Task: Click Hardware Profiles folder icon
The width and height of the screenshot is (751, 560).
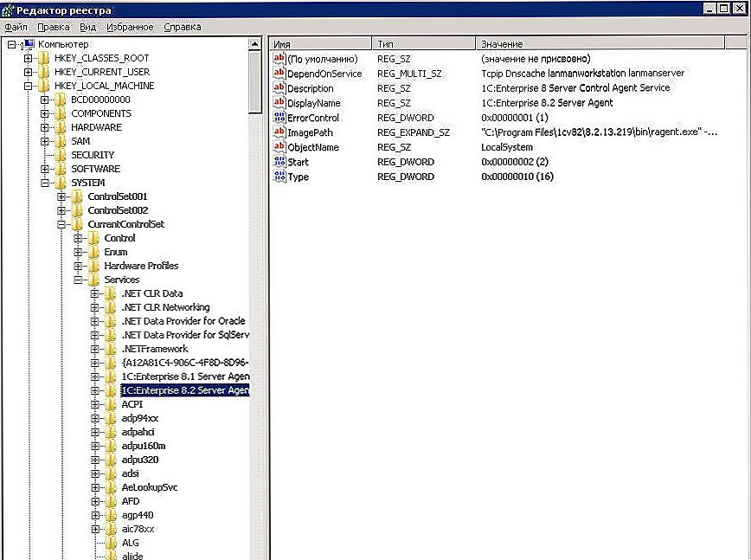Action: point(93,267)
